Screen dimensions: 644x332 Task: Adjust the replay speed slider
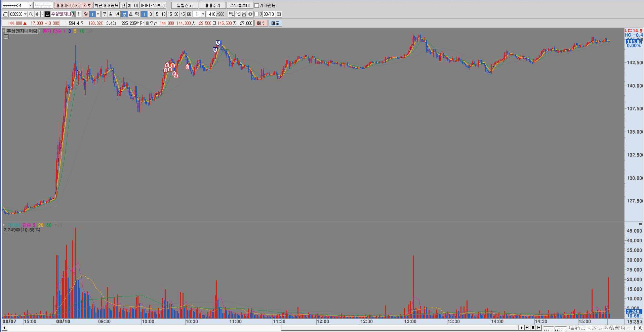(x=555, y=328)
